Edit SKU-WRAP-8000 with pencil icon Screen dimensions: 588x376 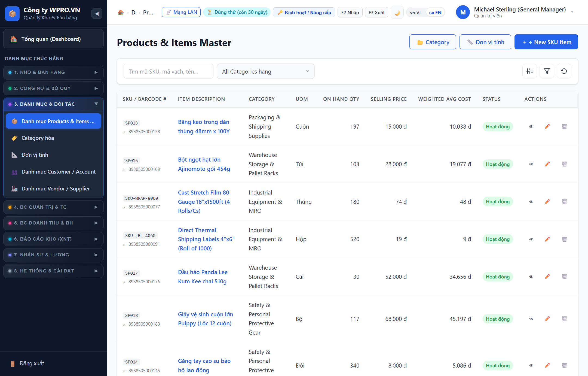coord(547,202)
